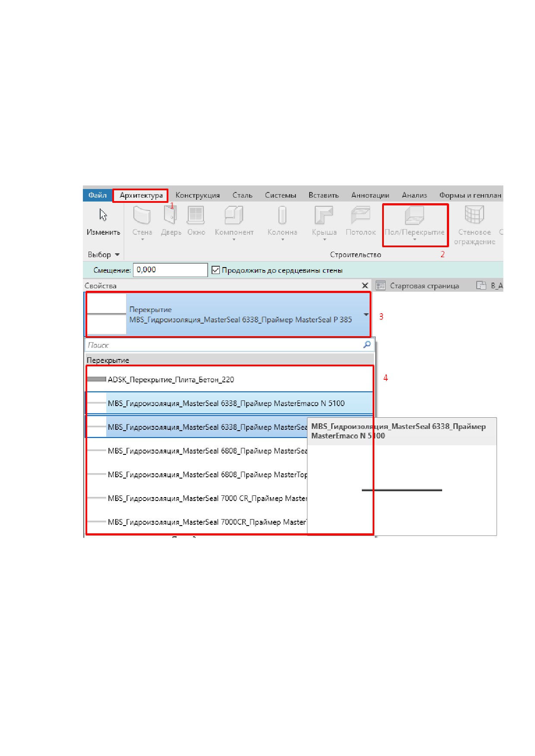Select the Потолок ceiling tool
535x756 pixels.
point(361,222)
